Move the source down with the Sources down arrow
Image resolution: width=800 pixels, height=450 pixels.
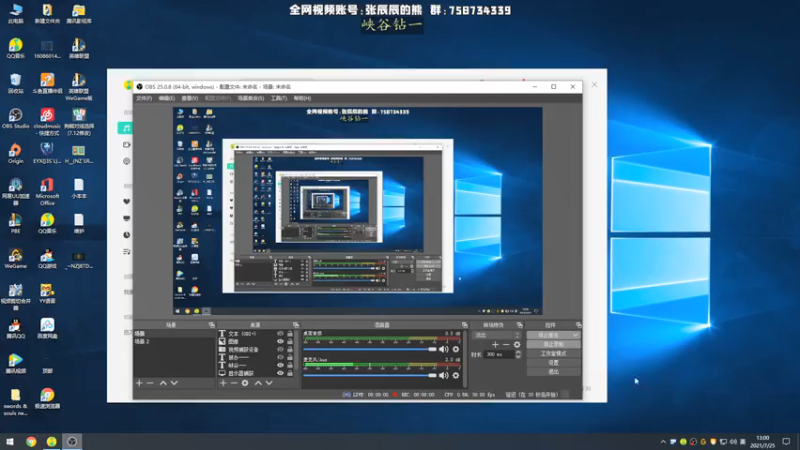[269, 383]
